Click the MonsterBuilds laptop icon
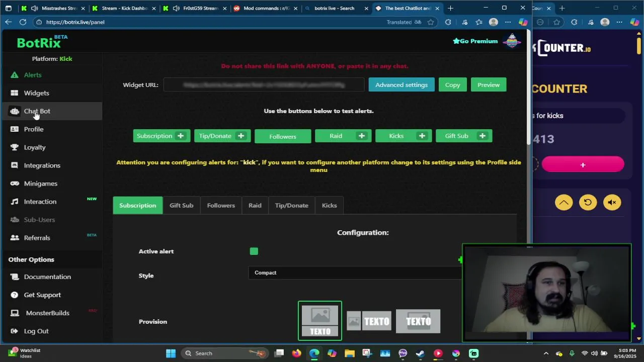The image size is (644, 362). click(x=14, y=313)
